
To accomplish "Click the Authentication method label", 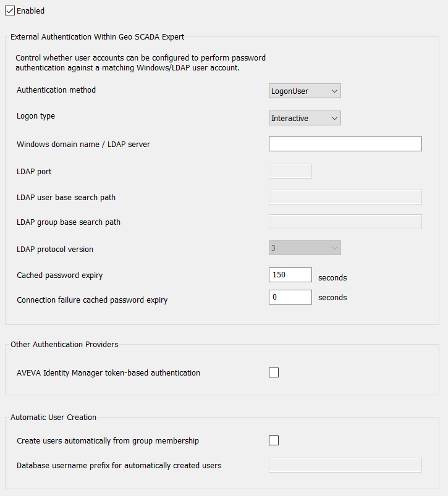I will click(56, 90).
